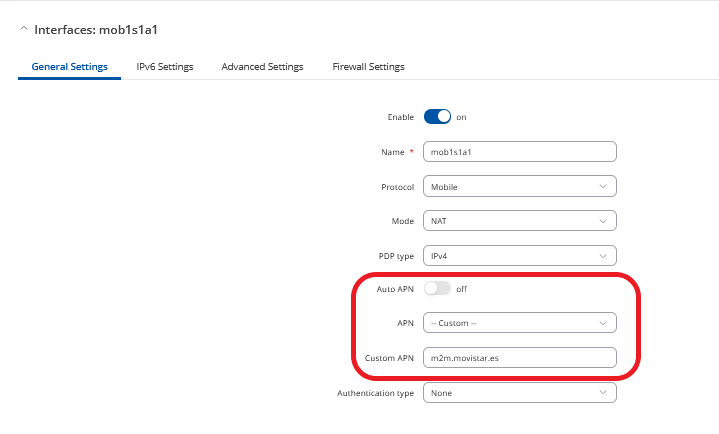Open the PDP type dropdown showing IPv4
The image size is (719, 434).
519,255
